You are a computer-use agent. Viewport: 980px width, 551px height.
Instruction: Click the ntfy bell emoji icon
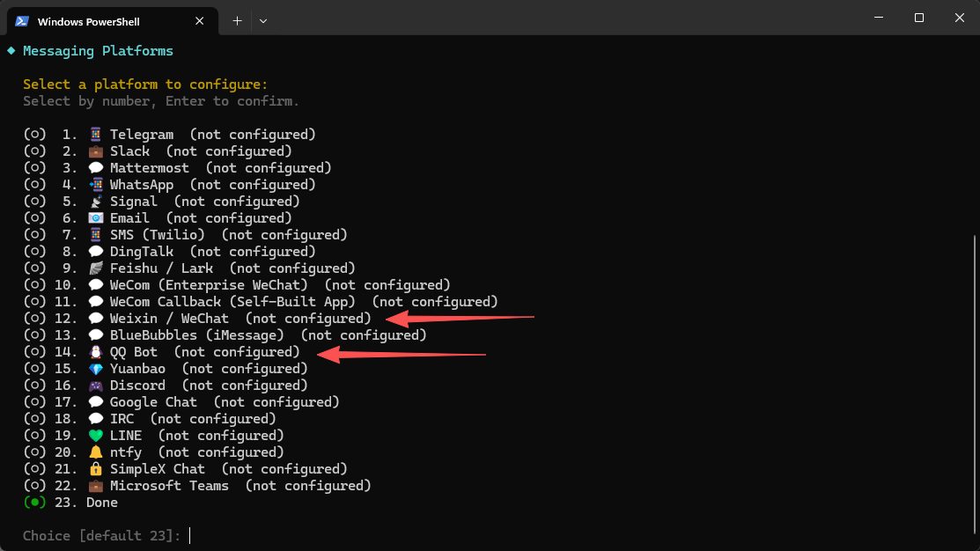pos(96,452)
